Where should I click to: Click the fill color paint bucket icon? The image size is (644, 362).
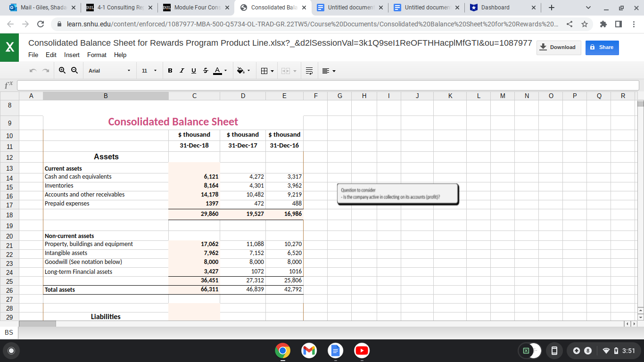click(x=240, y=71)
